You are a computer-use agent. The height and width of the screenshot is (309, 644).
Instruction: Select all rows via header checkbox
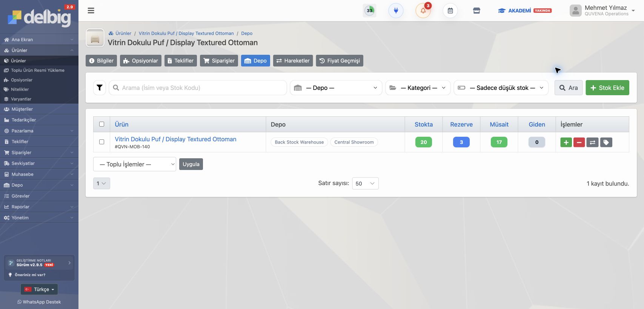[x=101, y=124]
